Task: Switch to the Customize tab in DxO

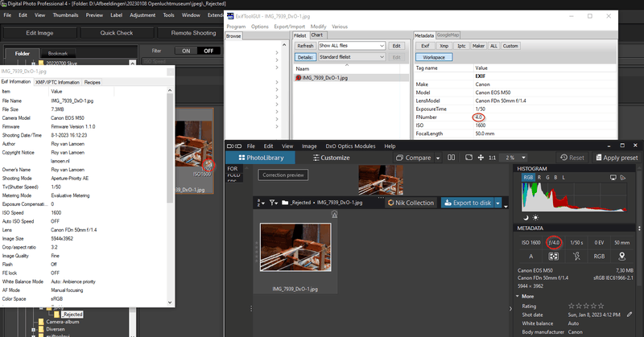Action: pyautogui.click(x=331, y=158)
